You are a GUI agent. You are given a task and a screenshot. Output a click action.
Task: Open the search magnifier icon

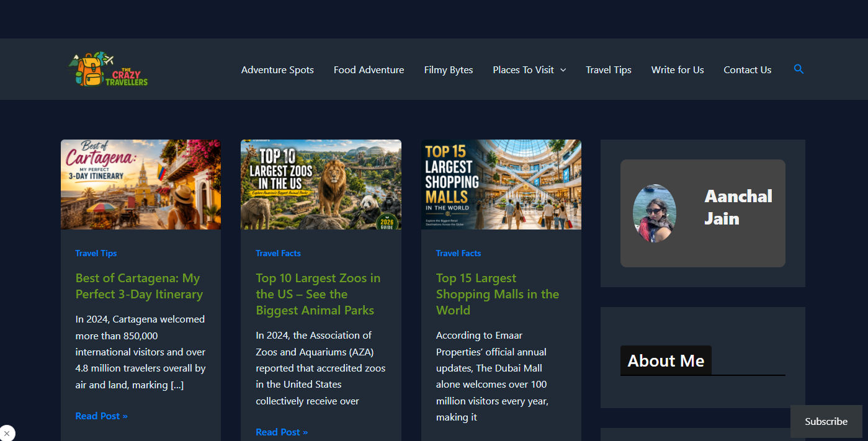(x=799, y=69)
